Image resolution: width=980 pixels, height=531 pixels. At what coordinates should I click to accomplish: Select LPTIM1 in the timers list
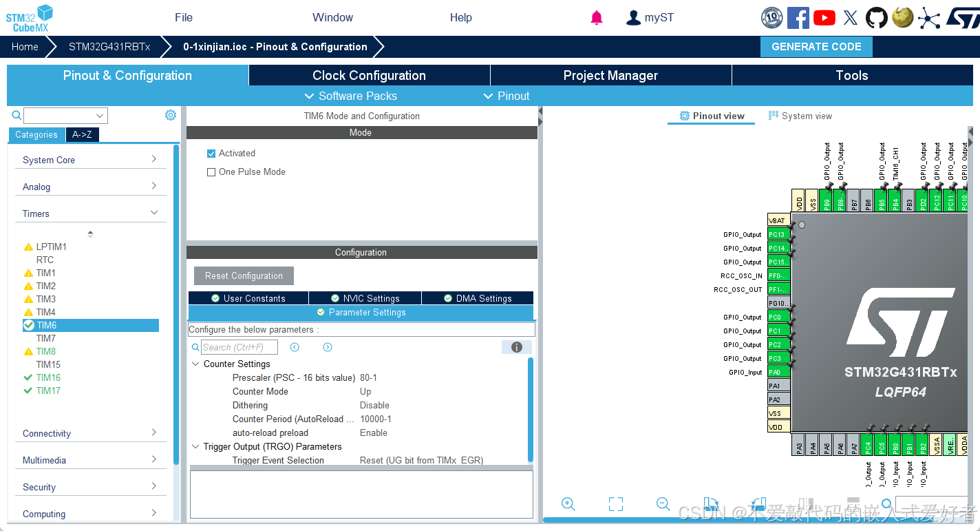(52, 247)
